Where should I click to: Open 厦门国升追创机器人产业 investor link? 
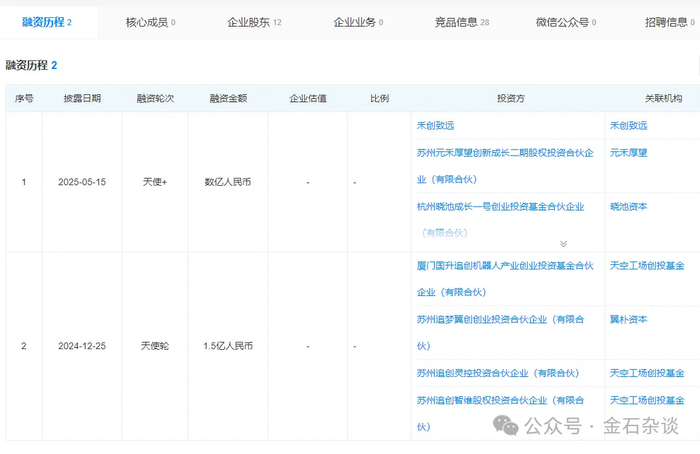click(x=505, y=279)
